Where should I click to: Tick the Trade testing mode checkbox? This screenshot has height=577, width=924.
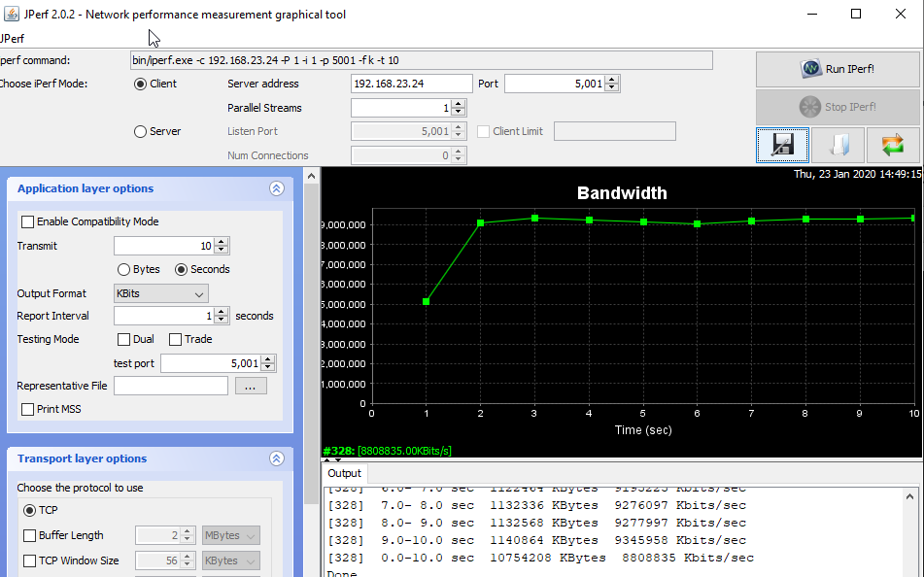[175, 339]
